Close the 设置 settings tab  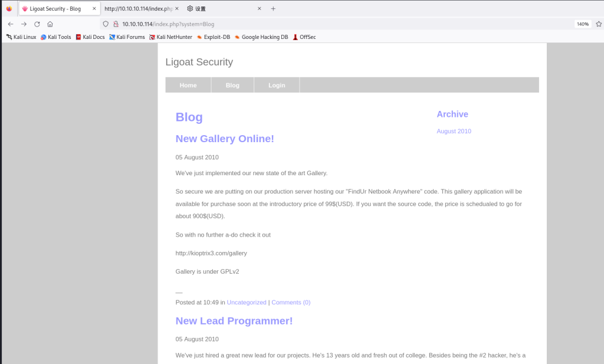(260, 8)
